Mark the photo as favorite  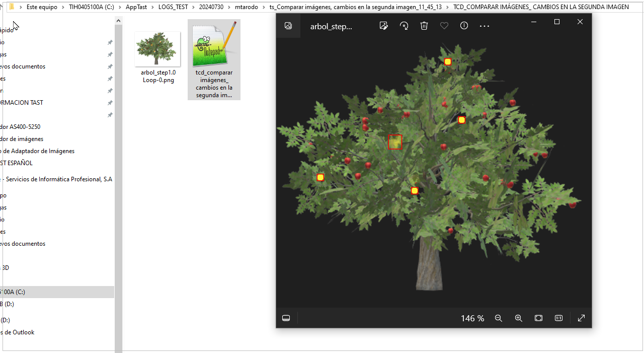pos(444,26)
